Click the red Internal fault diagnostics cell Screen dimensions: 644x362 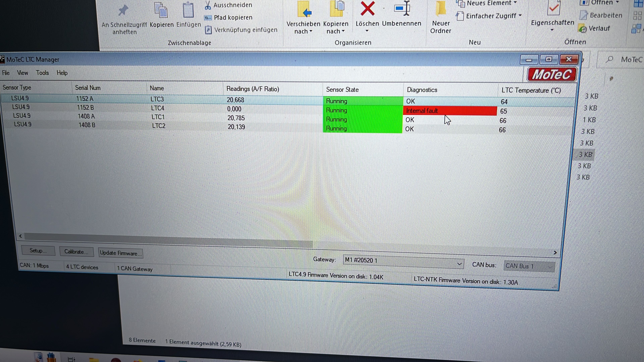(x=450, y=111)
